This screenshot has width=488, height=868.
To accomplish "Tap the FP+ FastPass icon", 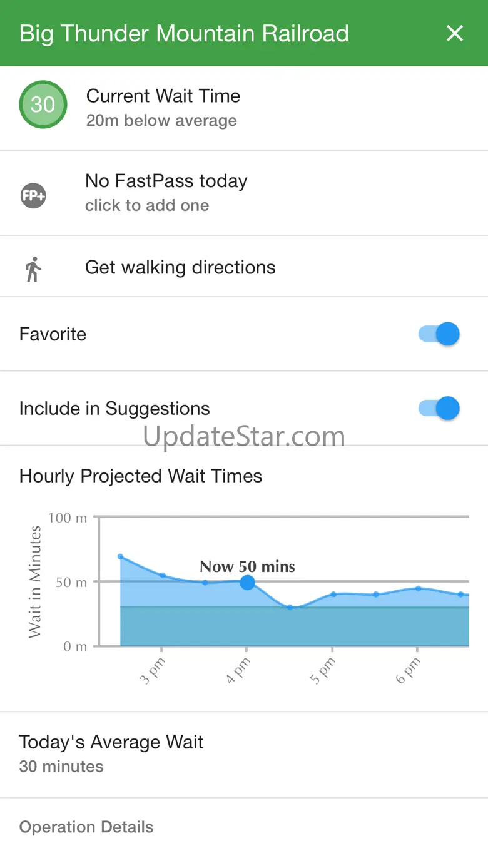I will [x=33, y=195].
